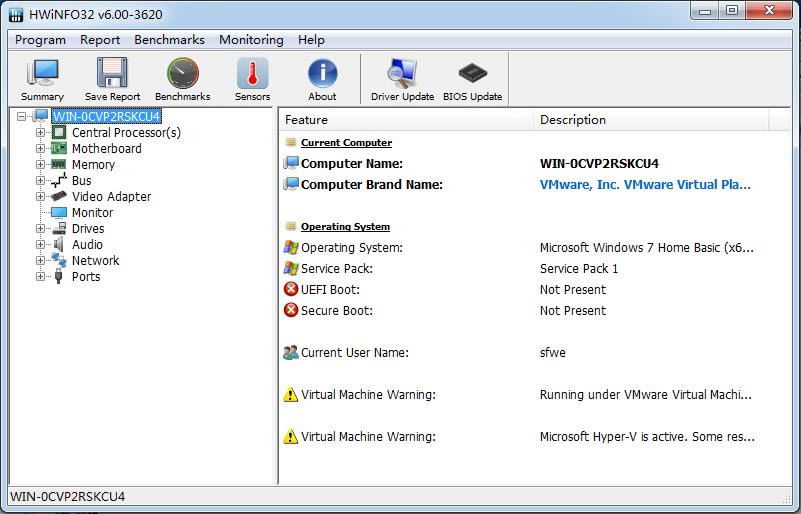The height and width of the screenshot is (514, 801).
Task: Select the Monitor tree icon
Action: 59,213
